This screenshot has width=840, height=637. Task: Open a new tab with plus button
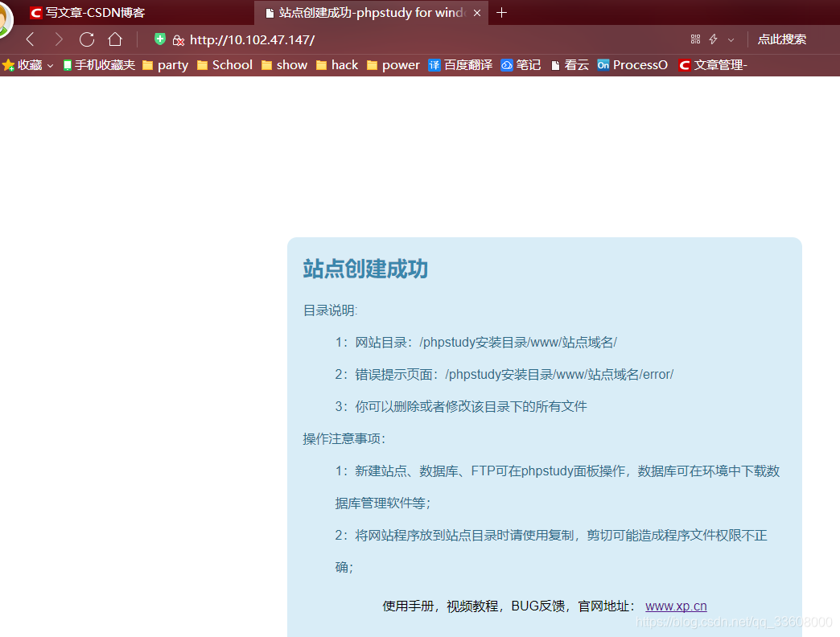pyautogui.click(x=501, y=12)
